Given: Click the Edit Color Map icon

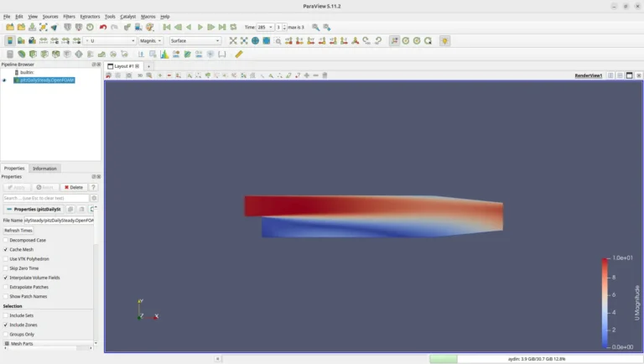Looking at the screenshot, I should click(21, 40).
